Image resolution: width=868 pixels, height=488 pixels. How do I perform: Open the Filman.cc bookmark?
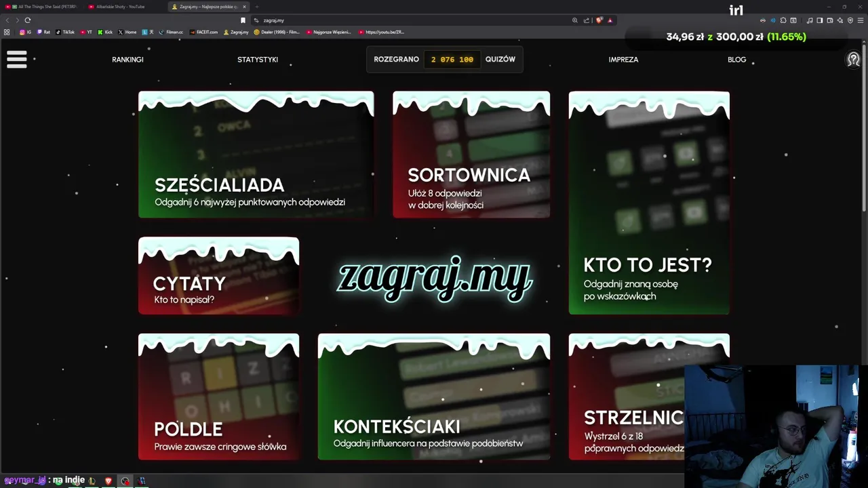tap(172, 32)
